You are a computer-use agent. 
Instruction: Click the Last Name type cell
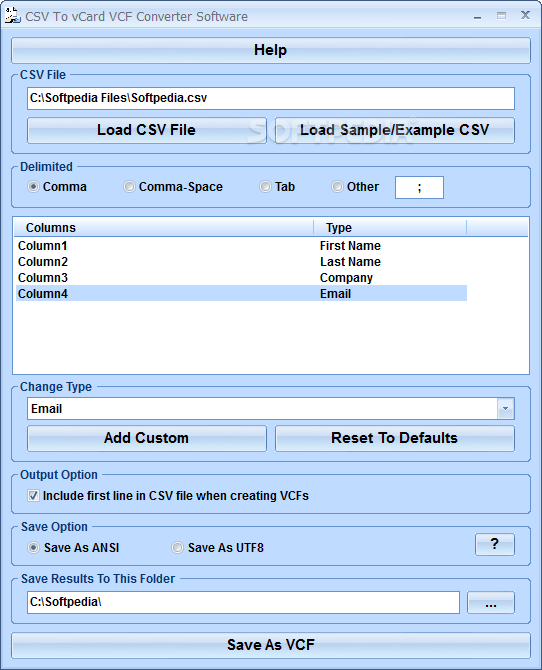(x=350, y=262)
